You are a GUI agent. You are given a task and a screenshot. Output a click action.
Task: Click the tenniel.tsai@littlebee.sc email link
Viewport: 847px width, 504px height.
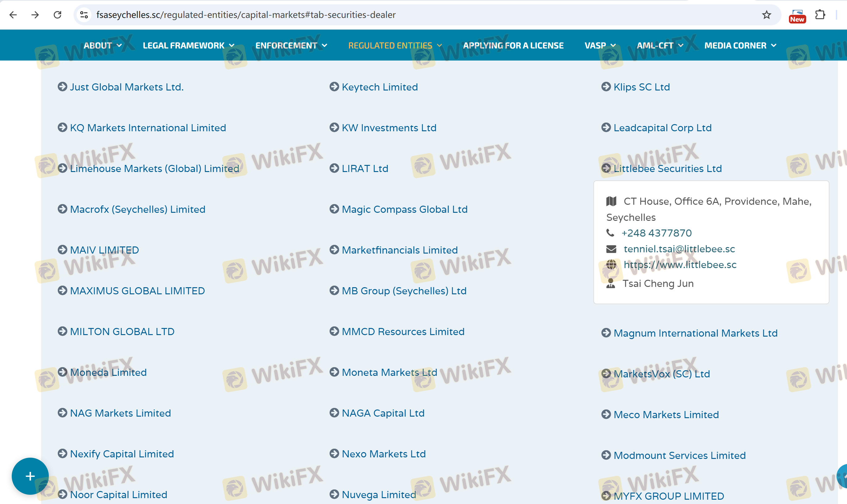pos(679,249)
